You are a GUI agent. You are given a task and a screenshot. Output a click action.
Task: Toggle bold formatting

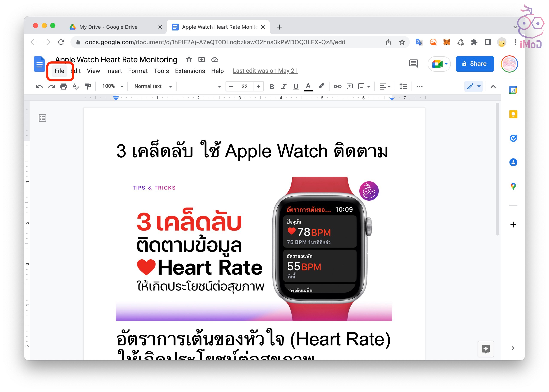pos(271,87)
